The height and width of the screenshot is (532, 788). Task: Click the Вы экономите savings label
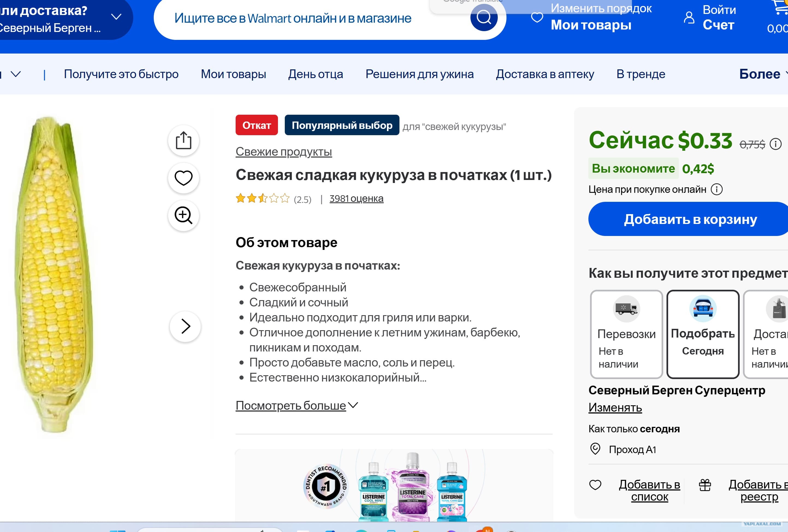point(633,168)
